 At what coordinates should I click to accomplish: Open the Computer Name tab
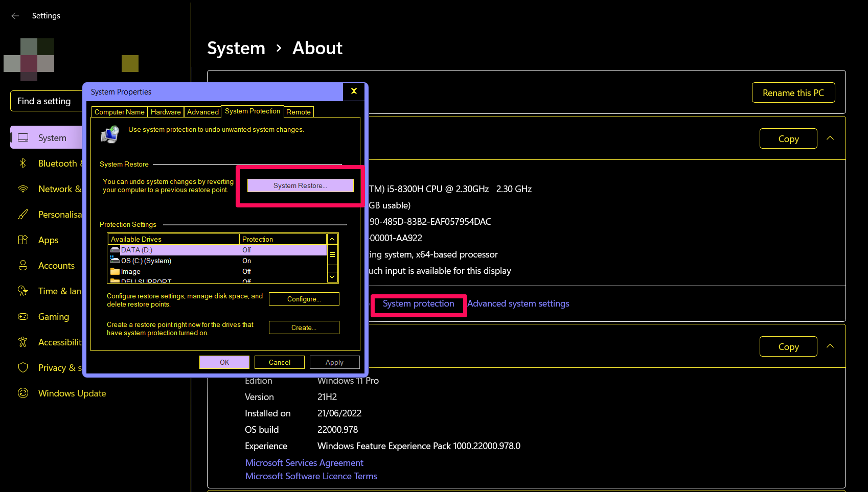click(x=120, y=112)
